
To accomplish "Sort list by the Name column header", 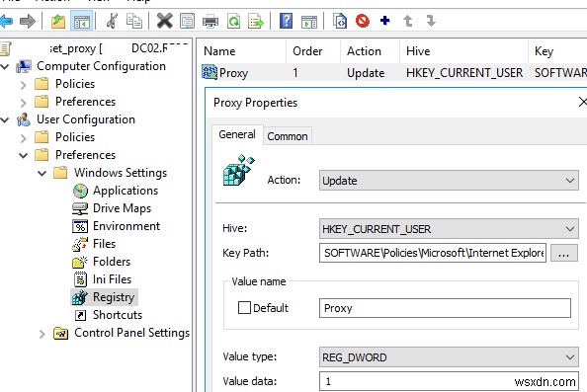I will pyautogui.click(x=242, y=51).
